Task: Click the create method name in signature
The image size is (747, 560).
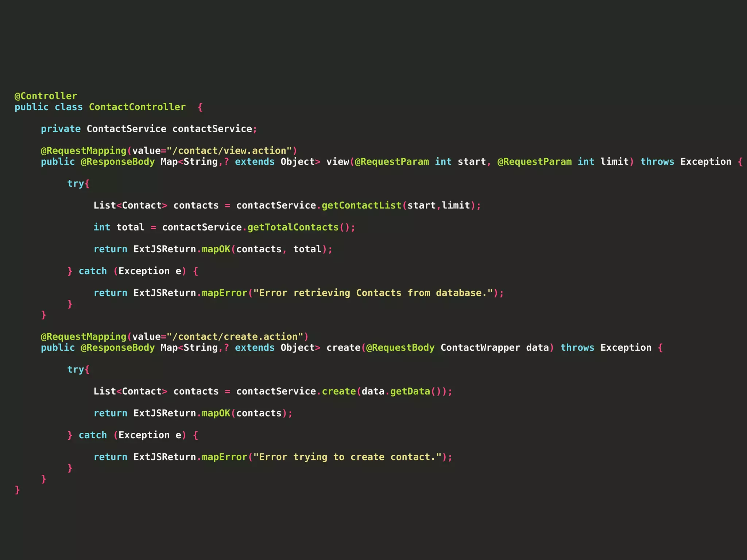Action: point(343,347)
